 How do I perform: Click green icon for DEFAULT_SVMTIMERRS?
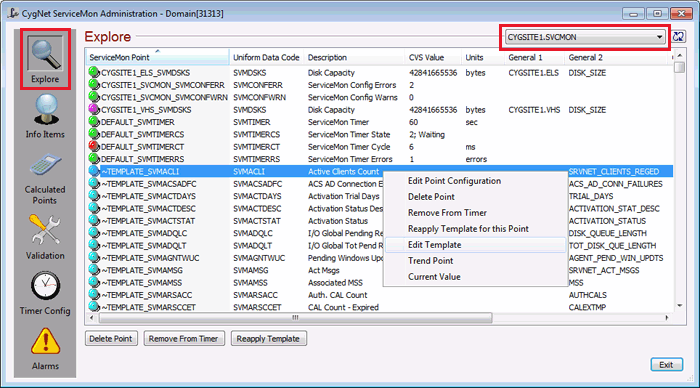point(93,158)
